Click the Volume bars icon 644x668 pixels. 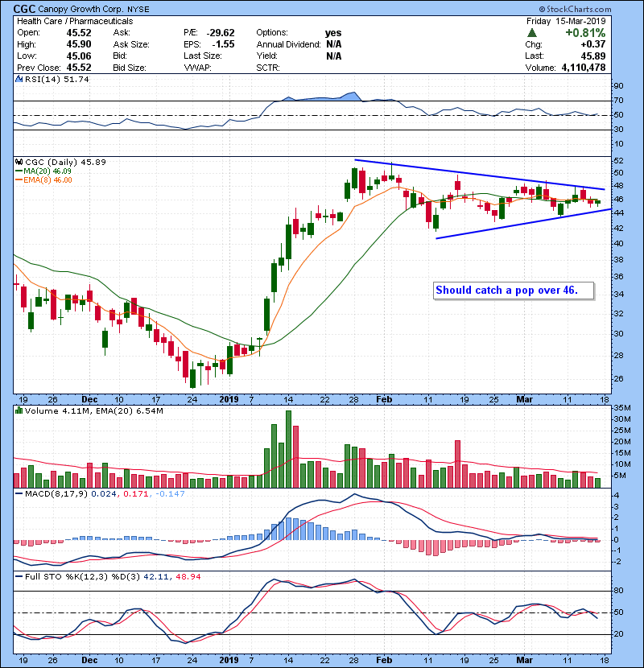19,411
